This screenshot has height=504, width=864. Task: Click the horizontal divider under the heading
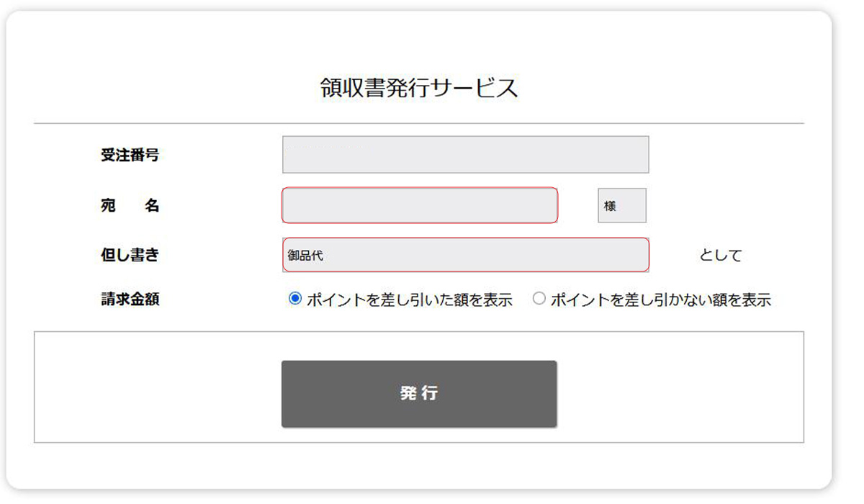tap(419, 124)
